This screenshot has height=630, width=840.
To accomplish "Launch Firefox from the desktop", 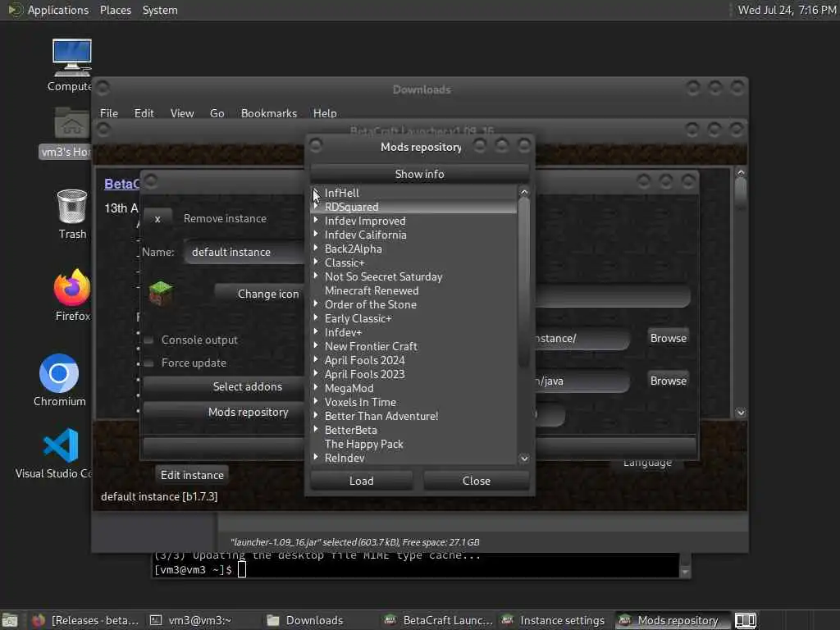I will coord(72,288).
